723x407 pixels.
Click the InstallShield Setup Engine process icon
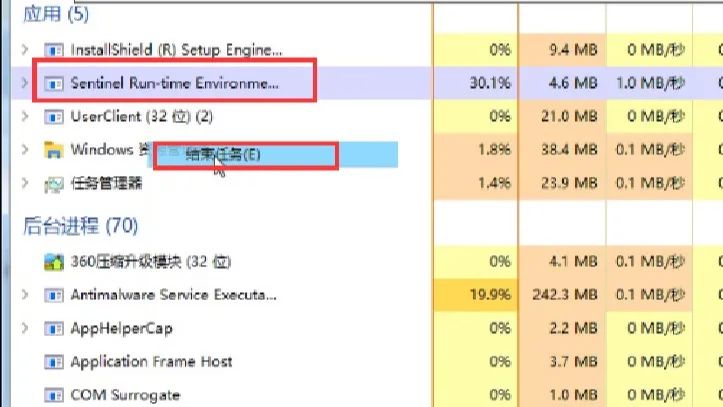click(53, 49)
